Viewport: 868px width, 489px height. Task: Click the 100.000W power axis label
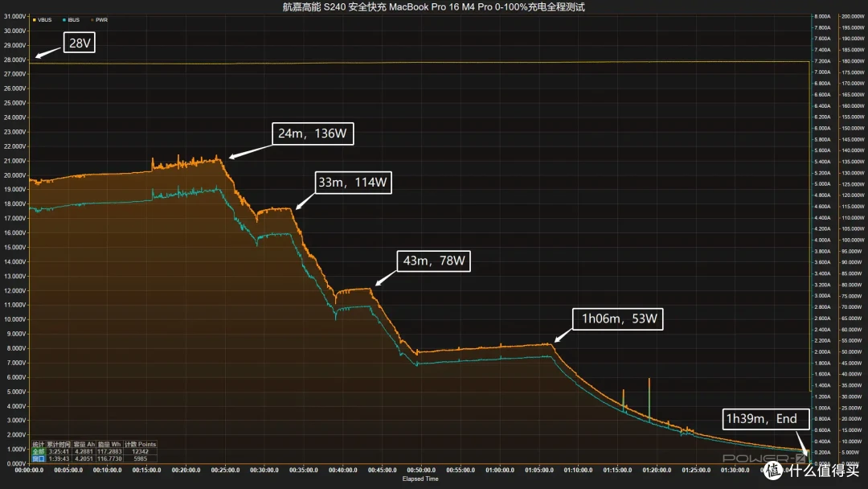coord(853,240)
